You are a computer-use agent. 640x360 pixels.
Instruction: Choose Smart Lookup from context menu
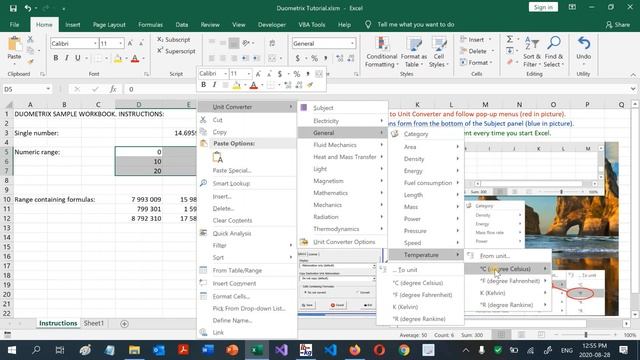pos(247,183)
